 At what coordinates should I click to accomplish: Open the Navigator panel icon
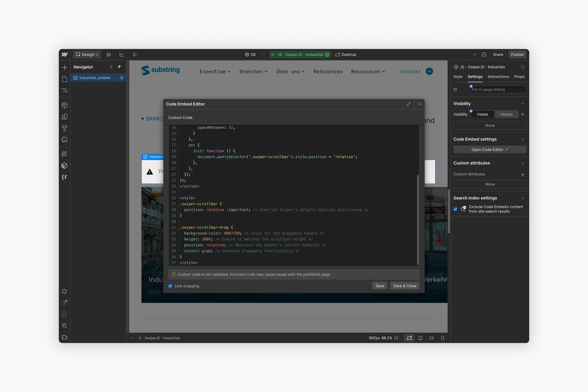click(x=65, y=90)
